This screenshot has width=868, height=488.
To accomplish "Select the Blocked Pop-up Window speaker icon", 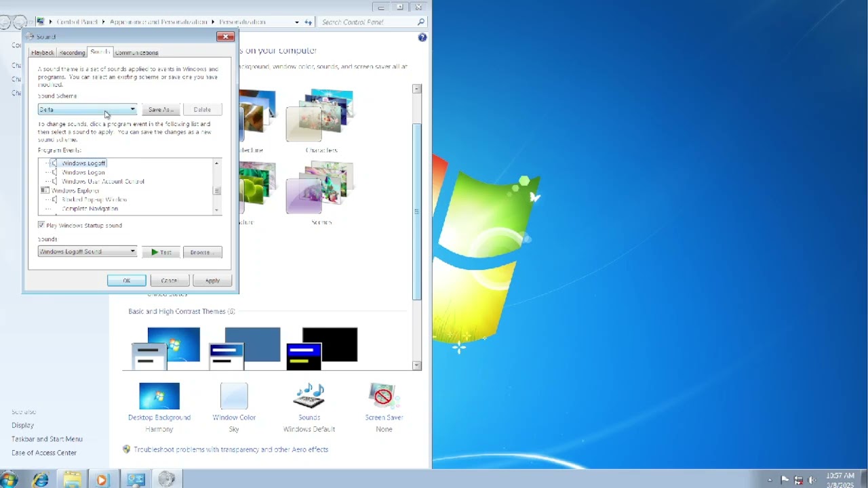I will pos(54,199).
